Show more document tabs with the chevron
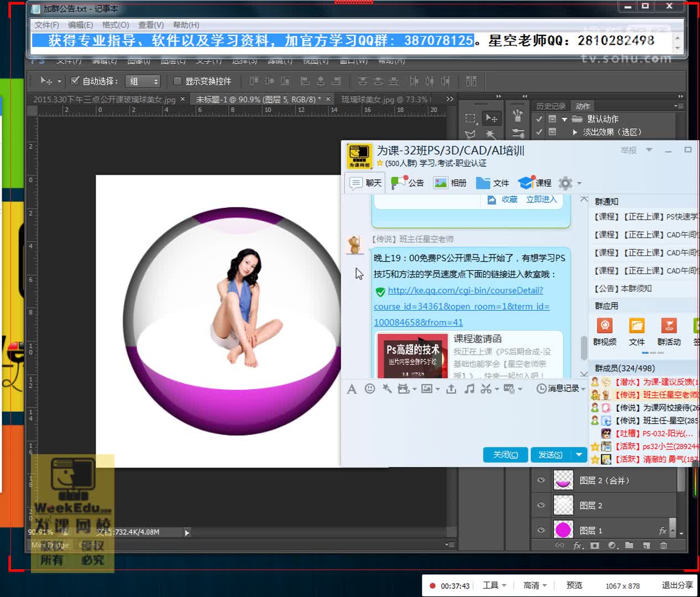 [450, 99]
